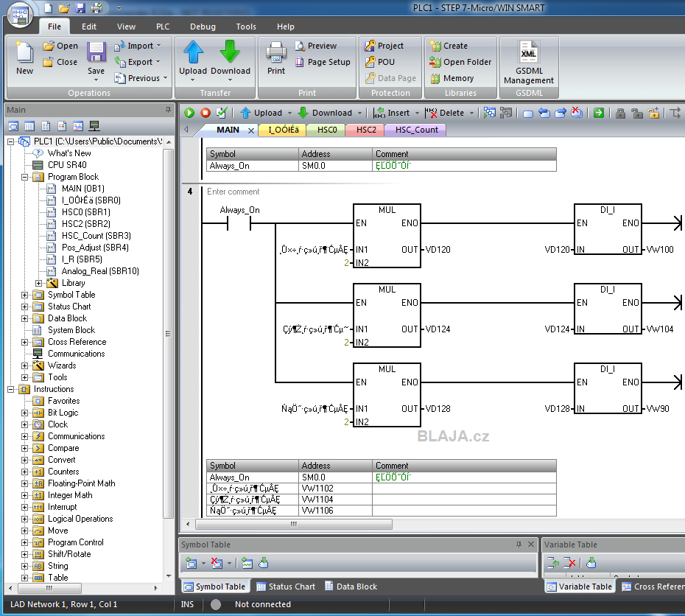The image size is (685, 616).
Task: Select the HSC_Count editor tab
Action: tap(416, 130)
